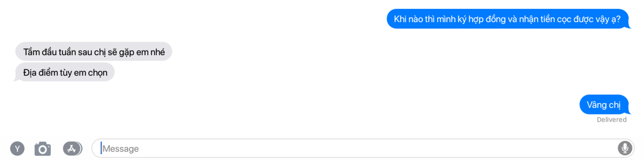Click the delivery receipt under "Vâng chị"
This screenshot has width=644, height=161.
(611, 120)
